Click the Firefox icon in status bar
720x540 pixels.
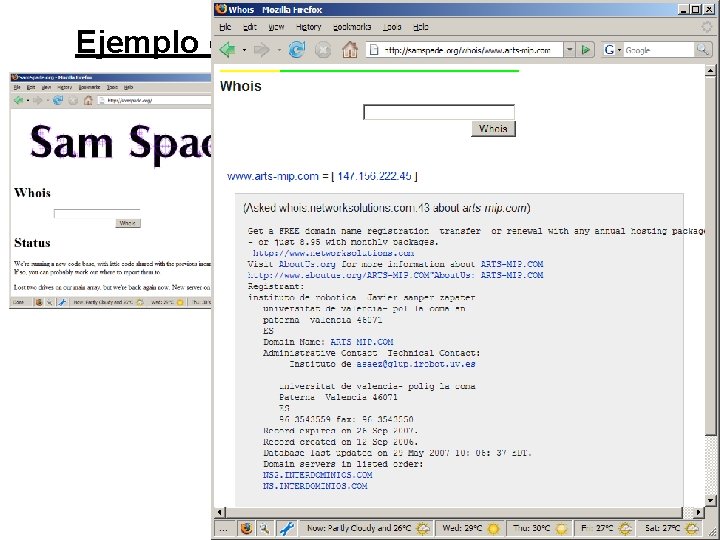[x=247, y=529]
